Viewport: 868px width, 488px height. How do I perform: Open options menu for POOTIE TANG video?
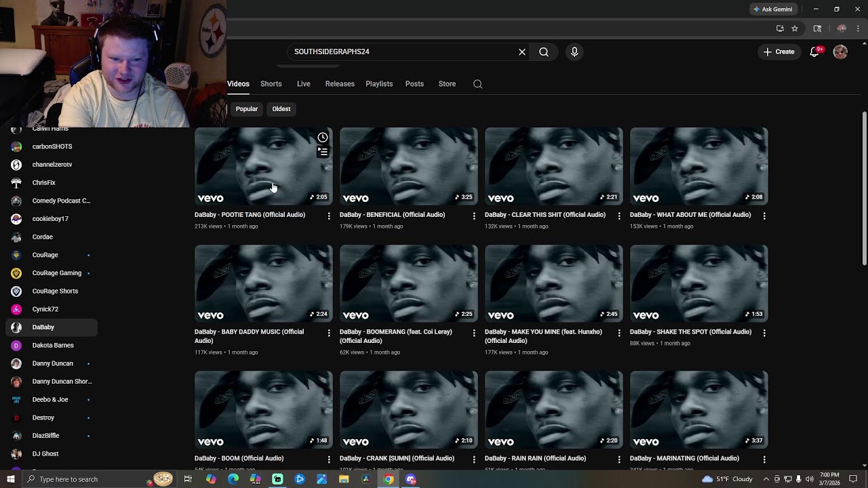[329, 216]
